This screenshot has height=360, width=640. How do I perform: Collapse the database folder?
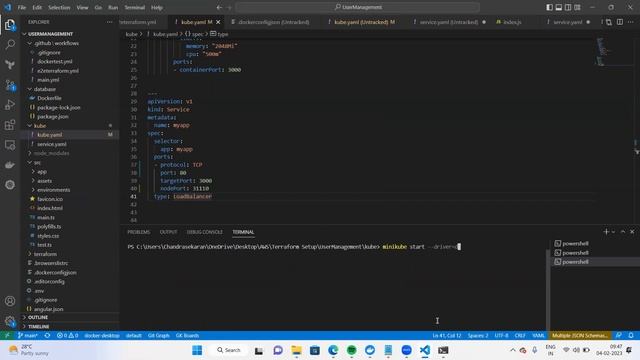tap(44, 89)
